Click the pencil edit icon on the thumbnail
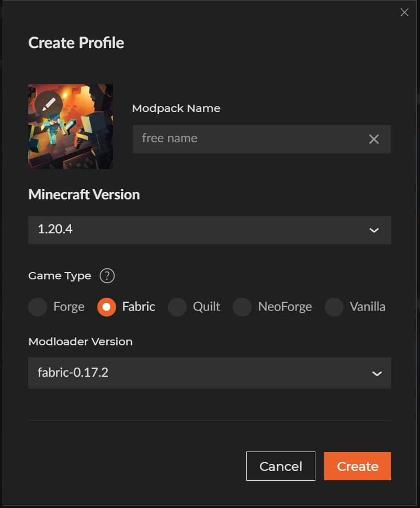Screen dimensions: 420x508 pos(49,105)
